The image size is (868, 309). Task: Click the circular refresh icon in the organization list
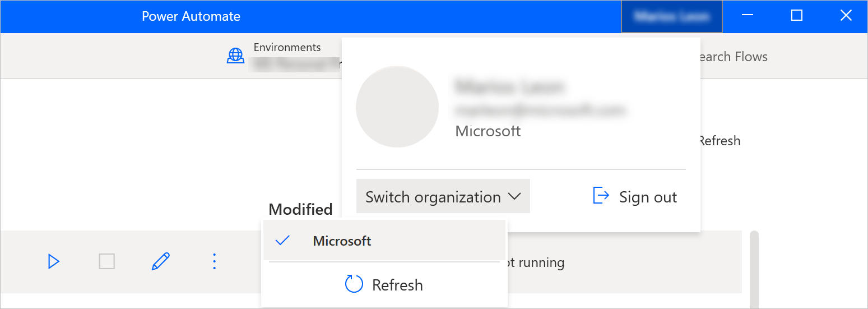[354, 284]
